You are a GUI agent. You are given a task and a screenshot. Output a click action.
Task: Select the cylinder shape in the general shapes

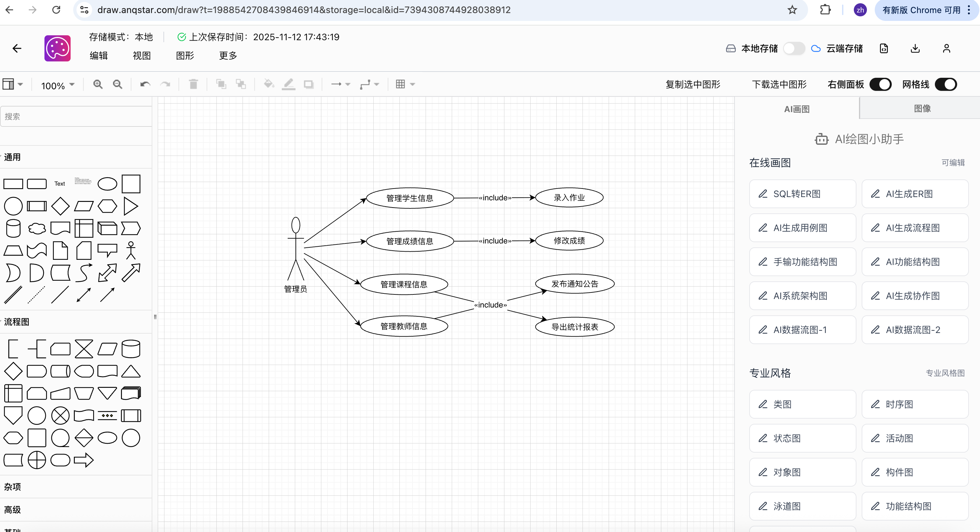coord(13,228)
